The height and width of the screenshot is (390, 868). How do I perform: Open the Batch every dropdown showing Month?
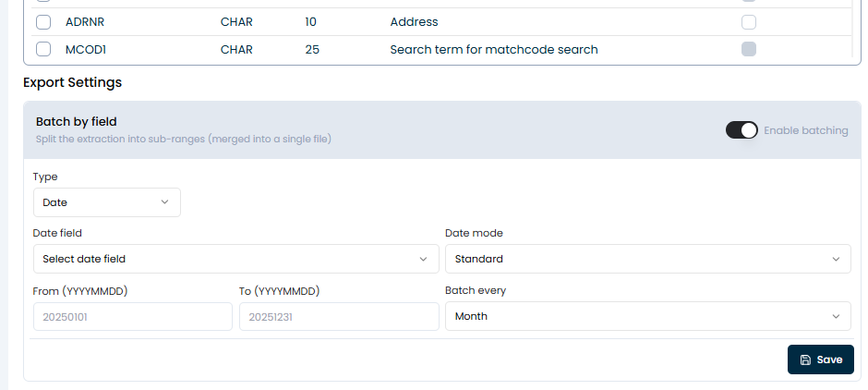[647, 316]
